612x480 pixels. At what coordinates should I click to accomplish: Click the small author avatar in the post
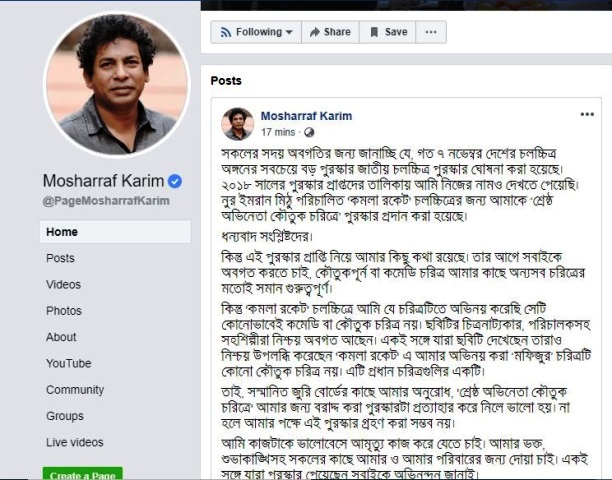[x=237, y=123]
